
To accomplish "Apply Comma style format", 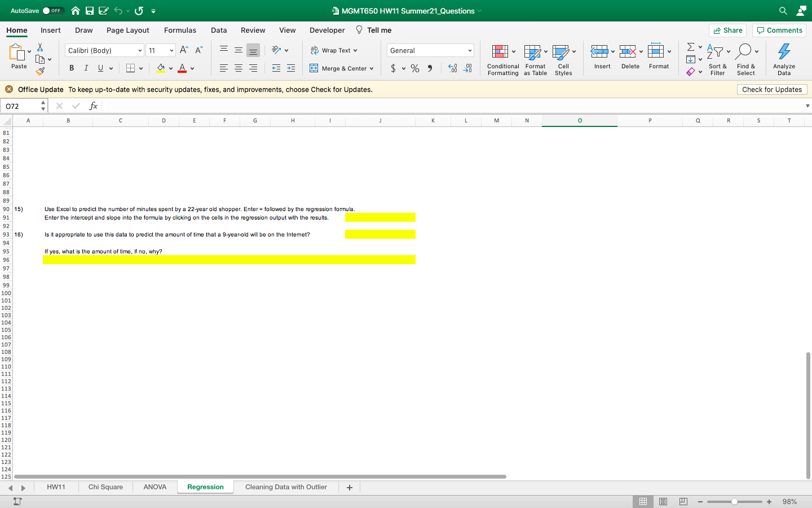I will click(x=430, y=68).
